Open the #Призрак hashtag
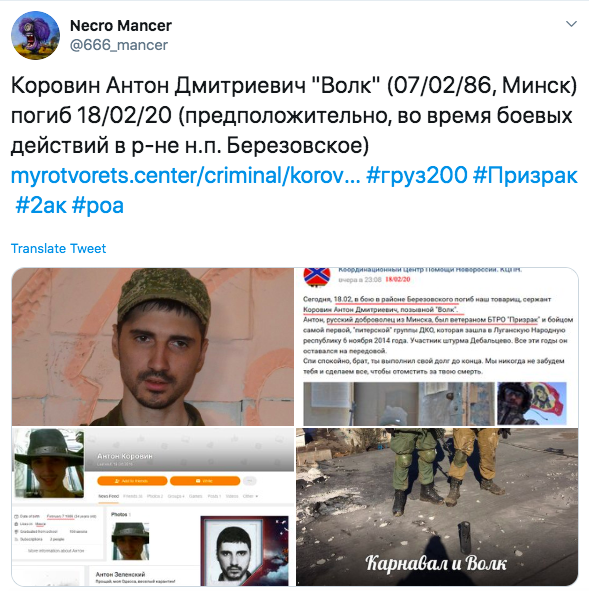This screenshot has width=589, height=591. (525, 176)
